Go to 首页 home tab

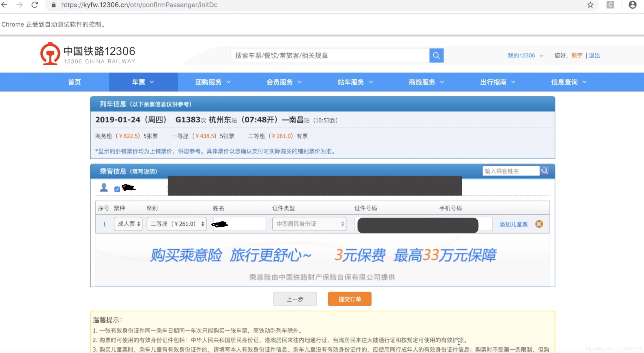[75, 82]
